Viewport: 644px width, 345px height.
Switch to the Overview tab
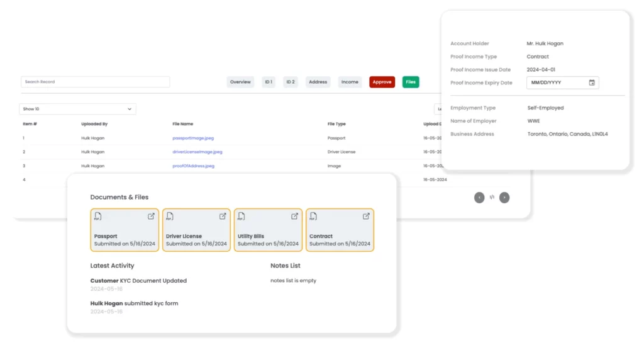[x=240, y=82]
